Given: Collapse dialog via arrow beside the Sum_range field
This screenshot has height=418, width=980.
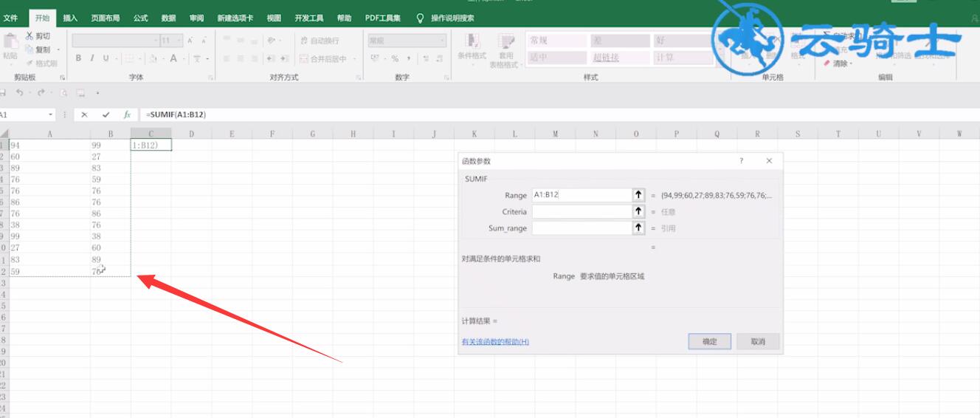Looking at the screenshot, I should pos(638,228).
